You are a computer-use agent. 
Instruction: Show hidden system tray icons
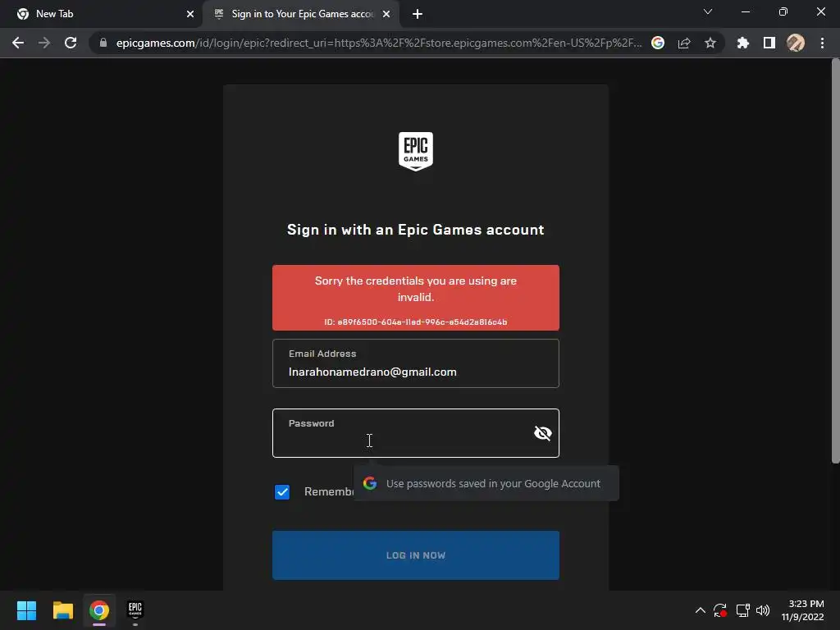tap(701, 610)
